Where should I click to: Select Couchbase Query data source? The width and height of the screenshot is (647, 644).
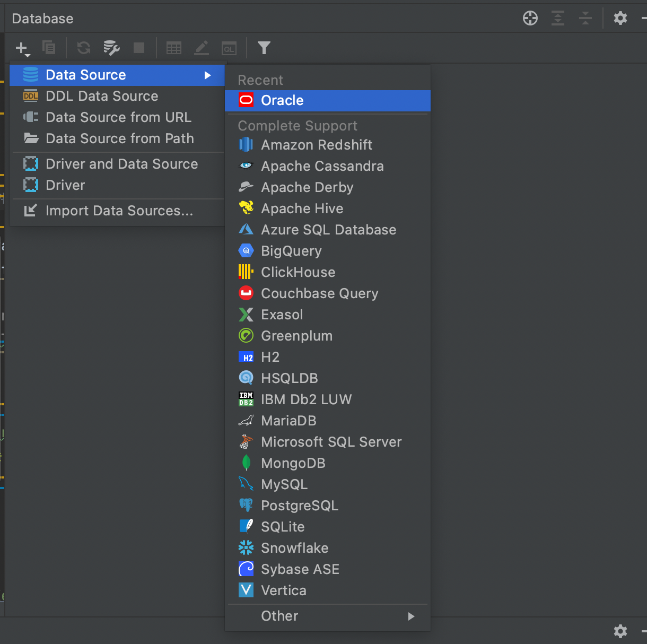328,293
